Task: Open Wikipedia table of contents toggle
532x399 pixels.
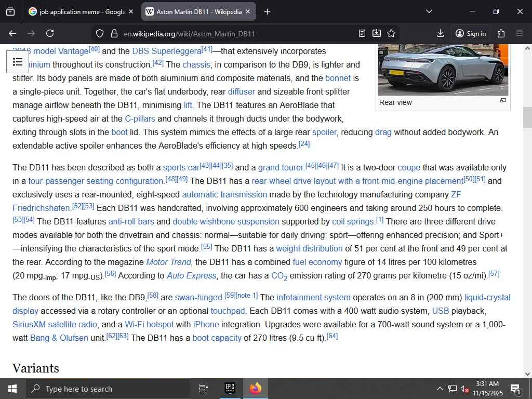Action: coord(18,62)
